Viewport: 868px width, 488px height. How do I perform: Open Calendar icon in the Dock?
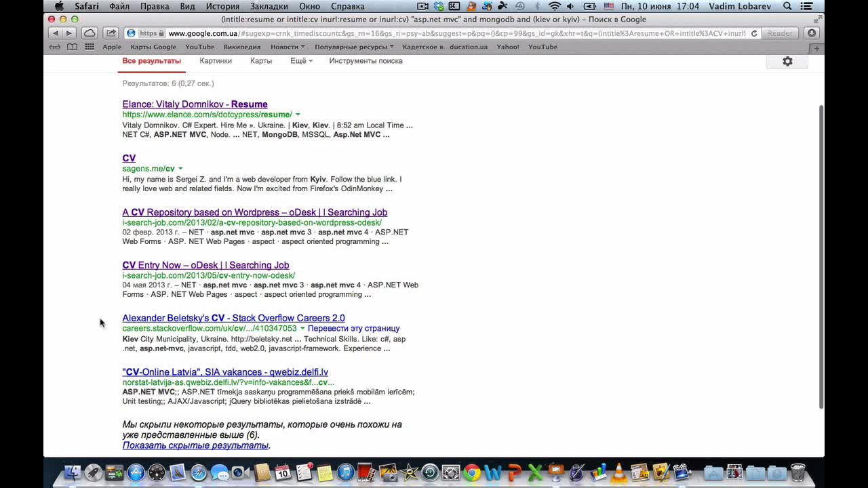283,472
